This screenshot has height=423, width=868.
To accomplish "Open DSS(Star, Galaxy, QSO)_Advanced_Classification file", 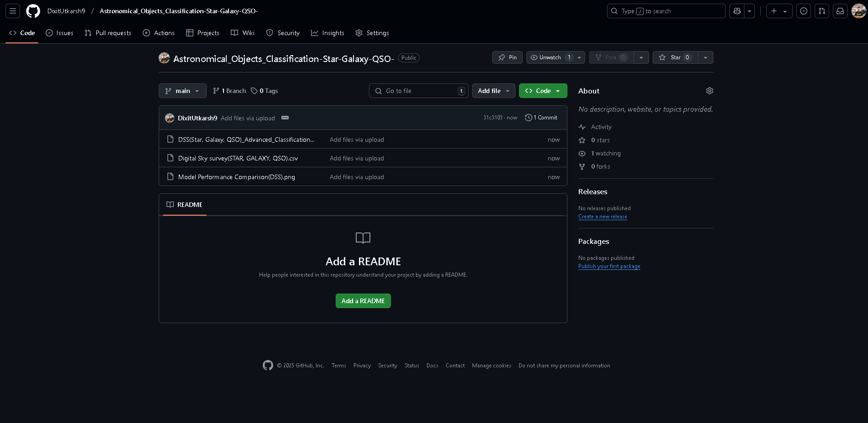I will (x=246, y=139).
